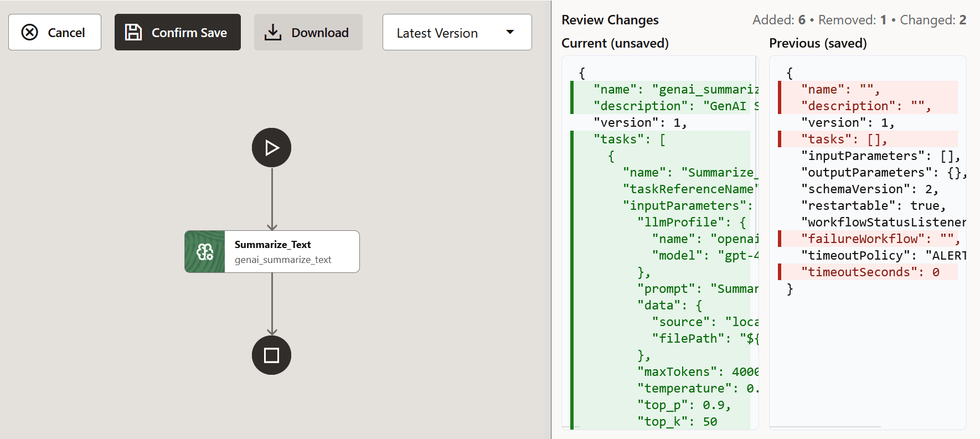
Task: Click the Cancel button
Action: click(x=55, y=32)
